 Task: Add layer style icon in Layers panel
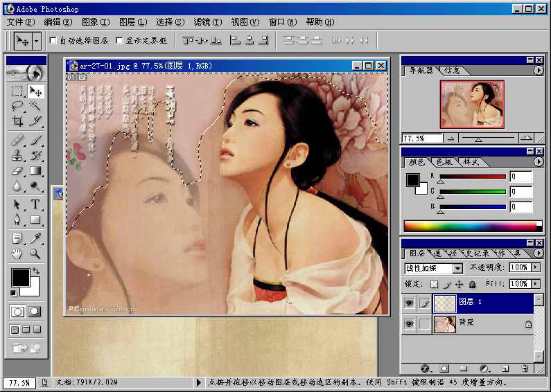pyautogui.click(x=426, y=368)
